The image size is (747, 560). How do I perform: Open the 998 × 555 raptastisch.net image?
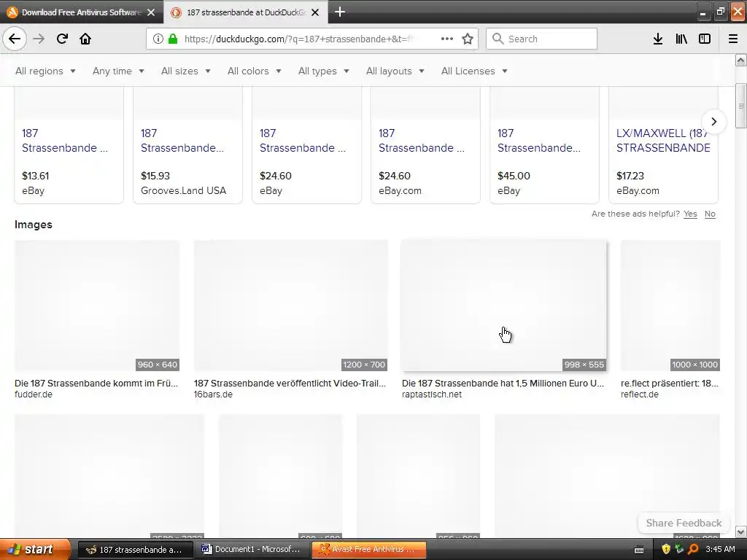click(x=504, y=306)
